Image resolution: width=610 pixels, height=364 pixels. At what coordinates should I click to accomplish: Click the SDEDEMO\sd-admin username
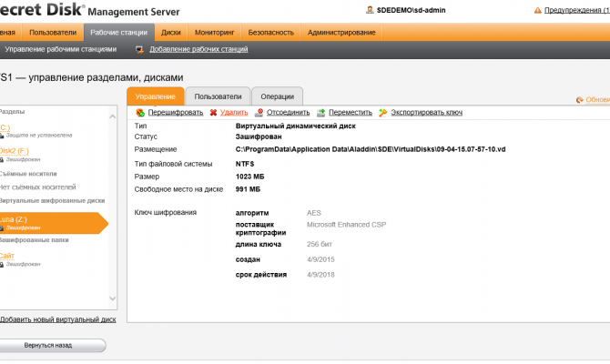point(412,11)
